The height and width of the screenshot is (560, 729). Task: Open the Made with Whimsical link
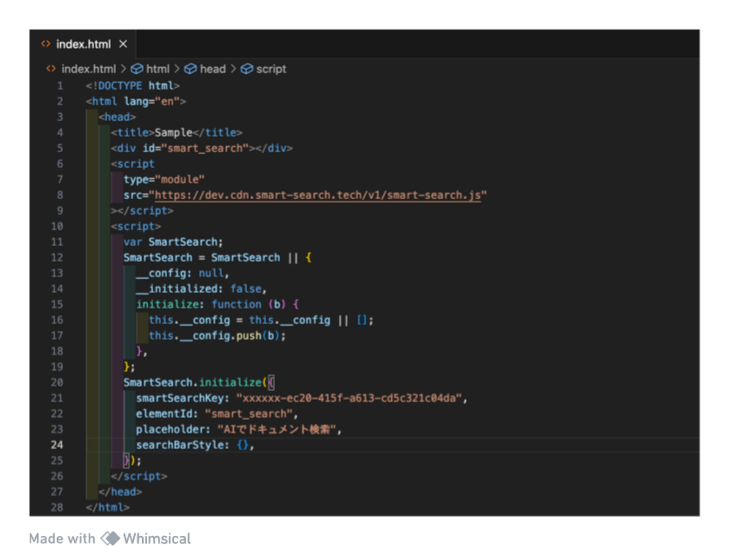110,538
